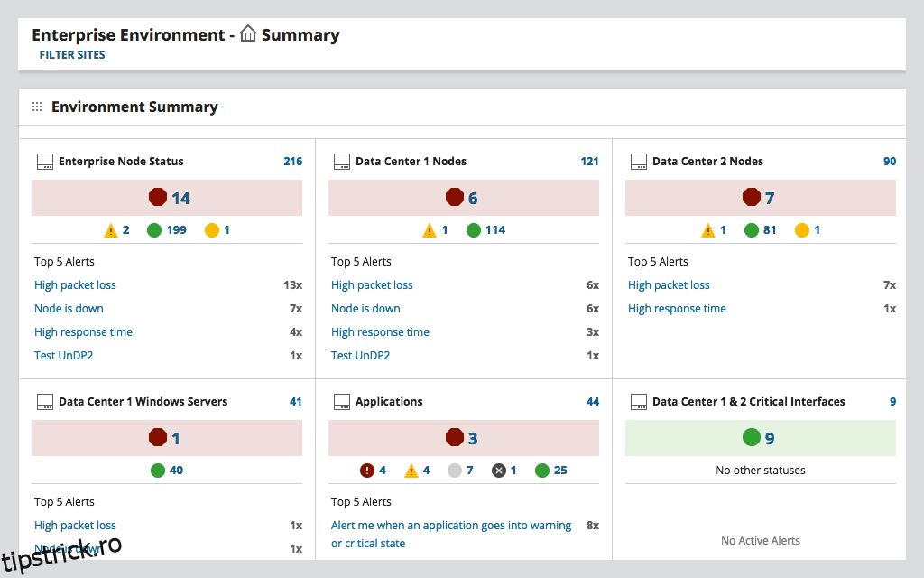Open Data Center 1 High packet loss alert
This screenshot has width=924, height=578.
372,285
